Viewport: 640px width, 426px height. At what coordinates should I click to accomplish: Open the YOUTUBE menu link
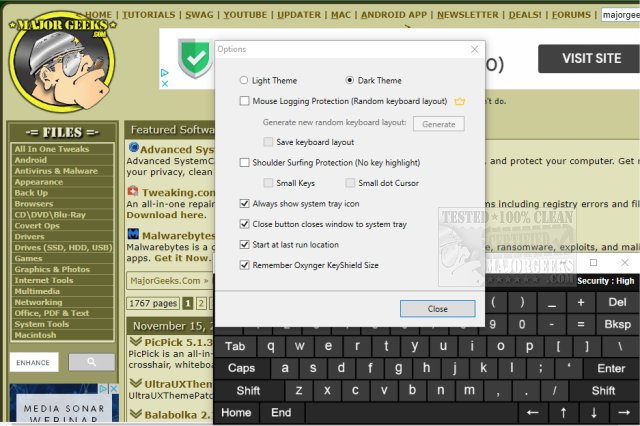click(245, 15)
